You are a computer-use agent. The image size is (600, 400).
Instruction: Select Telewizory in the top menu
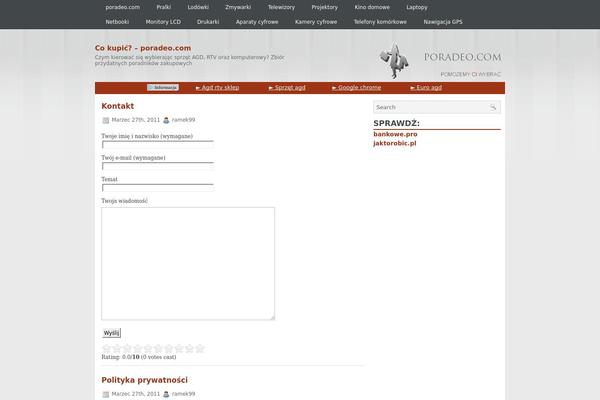[x=281, y=7]
